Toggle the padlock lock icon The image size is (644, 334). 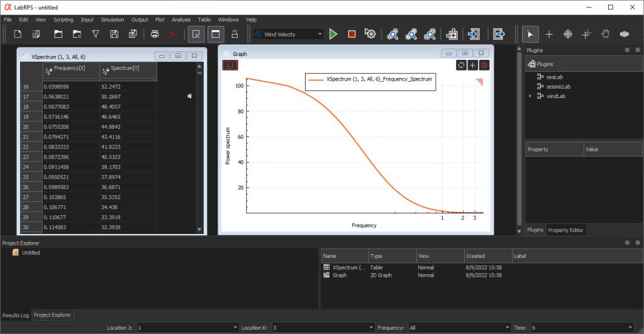(235, 34)
